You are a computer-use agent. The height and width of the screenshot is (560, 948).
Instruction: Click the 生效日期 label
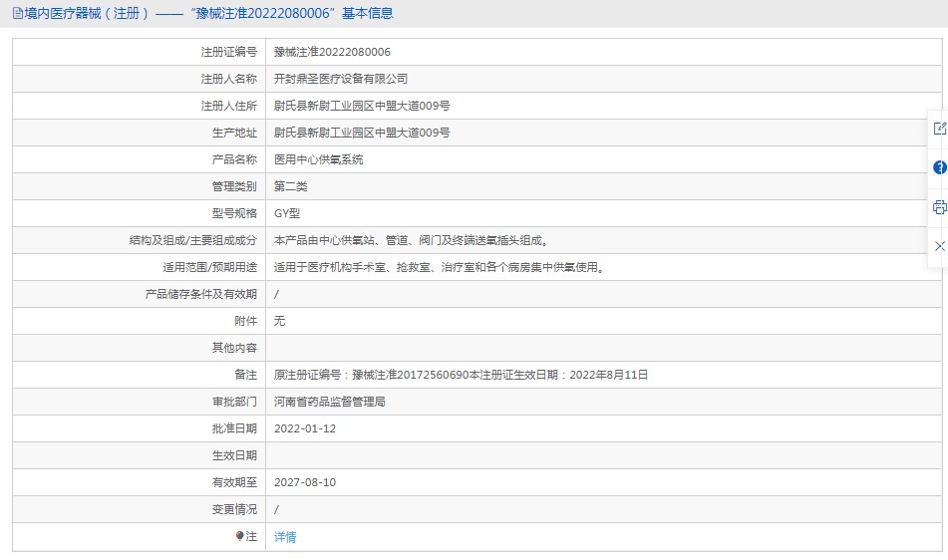tap(234, 455)
